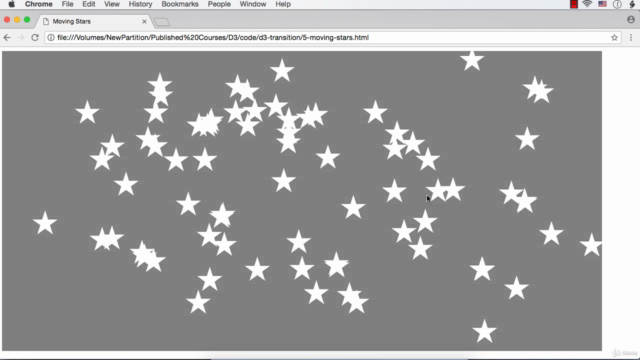Open the Edit menu
The image size is (640, 360).
pos(89,4)
